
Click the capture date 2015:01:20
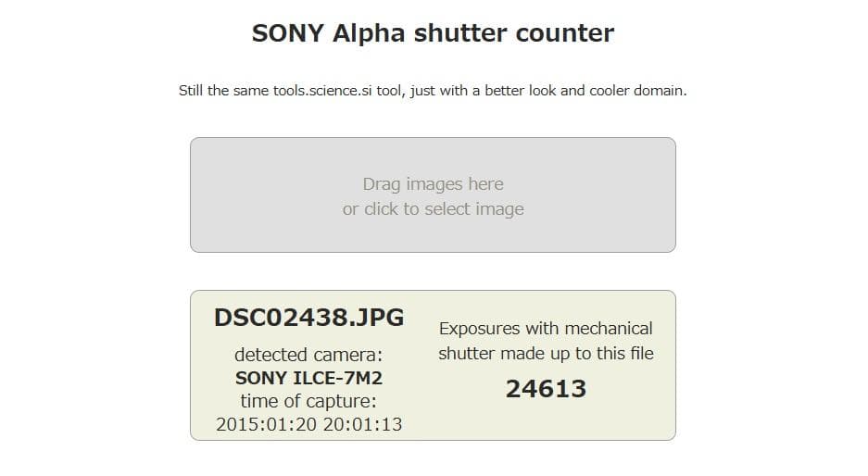click(267, 424)
